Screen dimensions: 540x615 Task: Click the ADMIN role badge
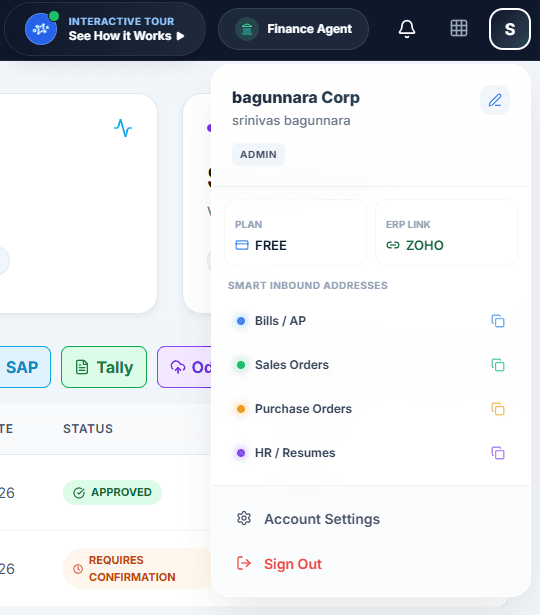pyautogui.click(x=258, y=155)
